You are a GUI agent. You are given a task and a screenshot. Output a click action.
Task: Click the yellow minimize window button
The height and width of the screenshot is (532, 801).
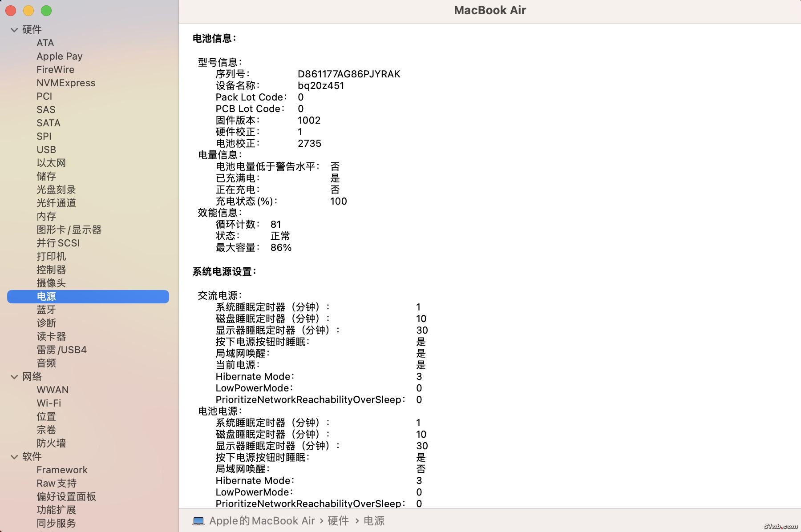point(28,11)
